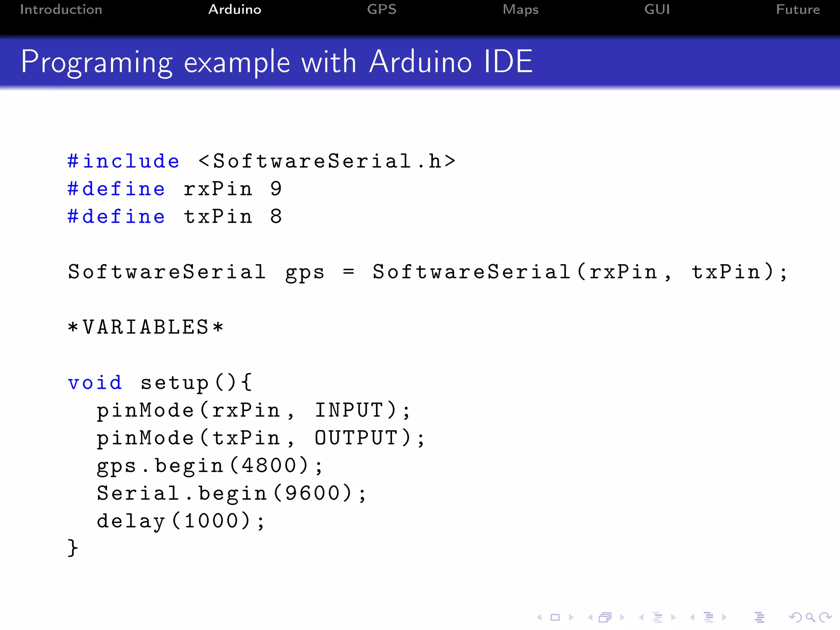Click the 'pinMode(rxPin, INPUT);' line
Viewport: 840px width, 630px height.
point(253,411)
